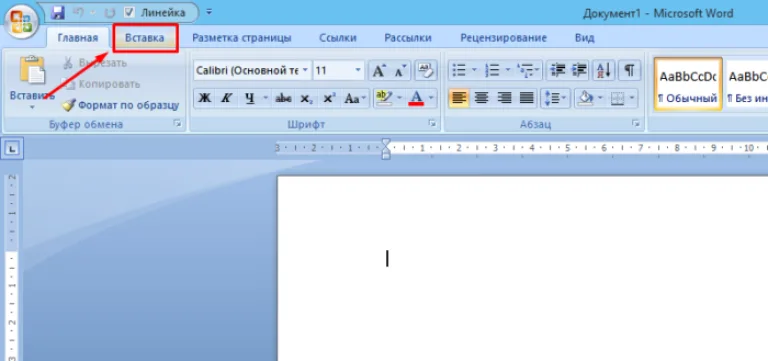Viewport: 768px width, 361px height.
Task: Toggle strikethrough abc formatting
Action: tap(284, 98)
